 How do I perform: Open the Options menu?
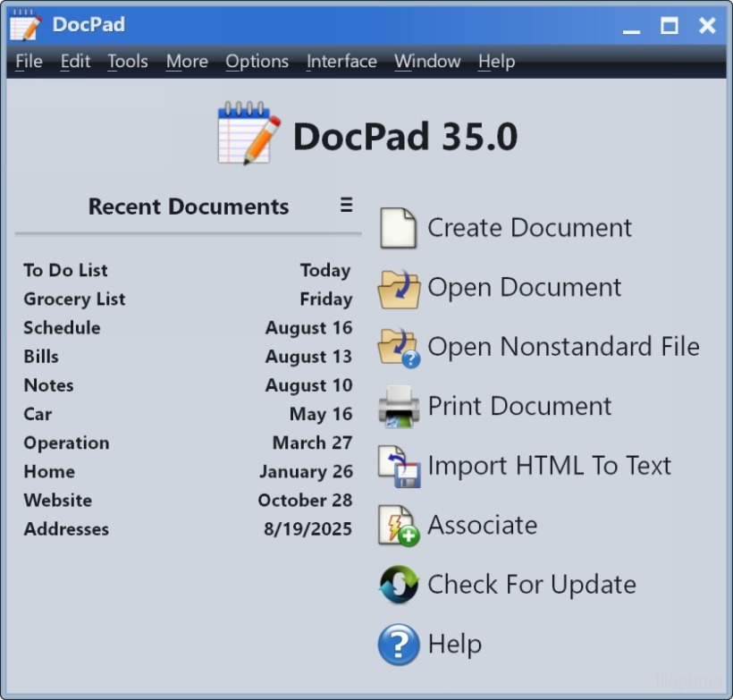coord(257,62)
